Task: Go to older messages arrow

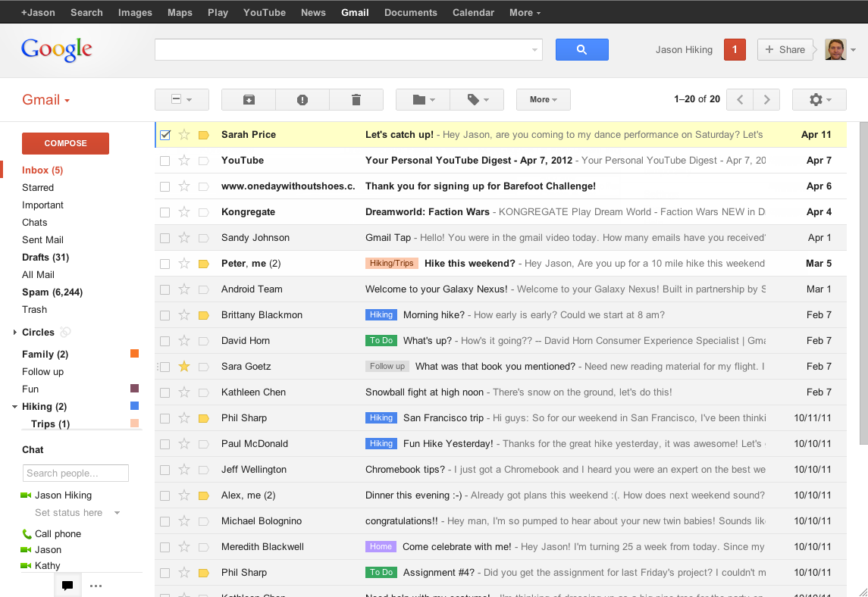Action: click(x=766, y=99)
